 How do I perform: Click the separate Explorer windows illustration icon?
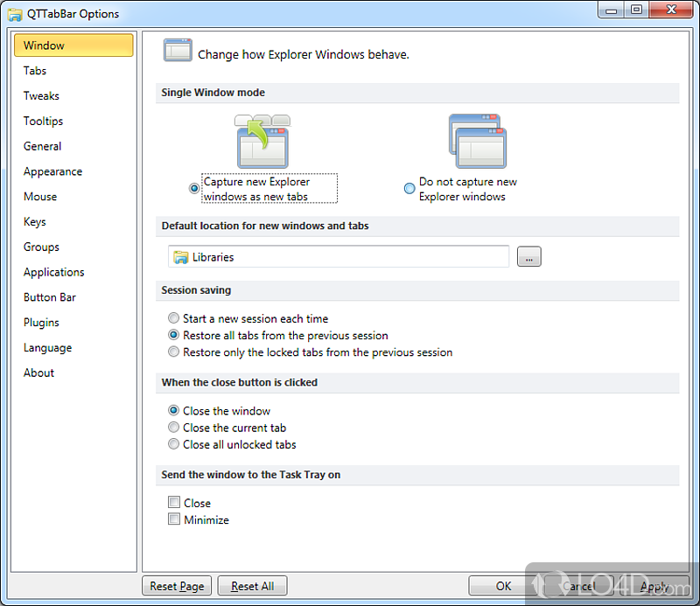pos(477,141)
